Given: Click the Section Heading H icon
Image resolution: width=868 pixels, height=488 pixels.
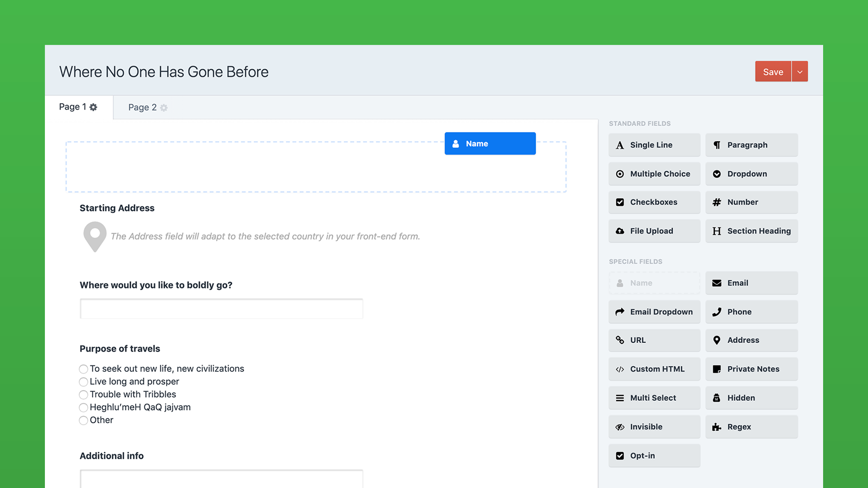Looking at the screenshot, I should [x=716, y=231].
